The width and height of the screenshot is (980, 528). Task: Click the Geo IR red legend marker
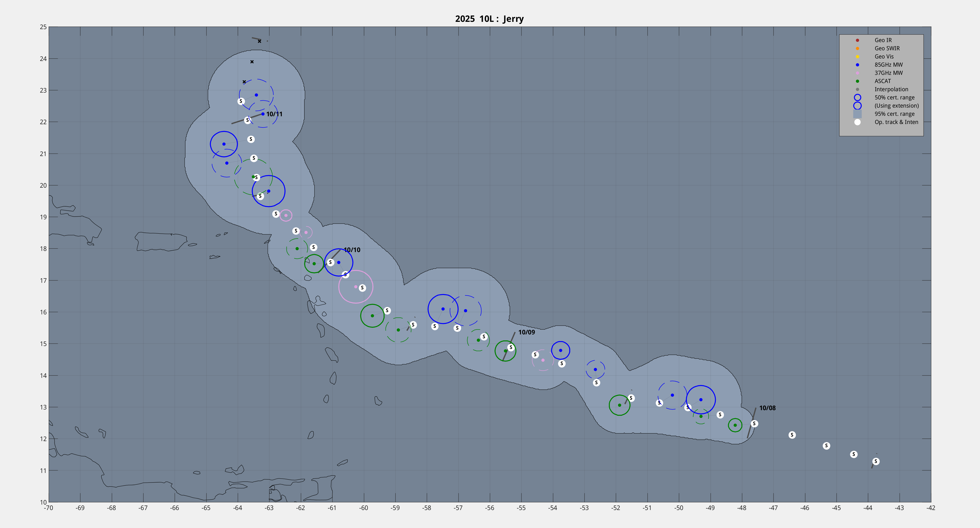(857, 40)
